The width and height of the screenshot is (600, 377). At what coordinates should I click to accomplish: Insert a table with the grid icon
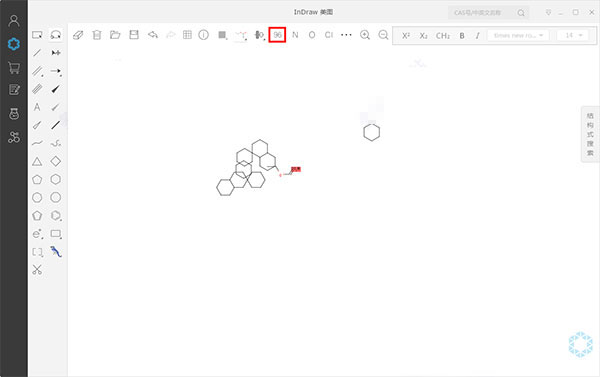click(x=187, y=35)
